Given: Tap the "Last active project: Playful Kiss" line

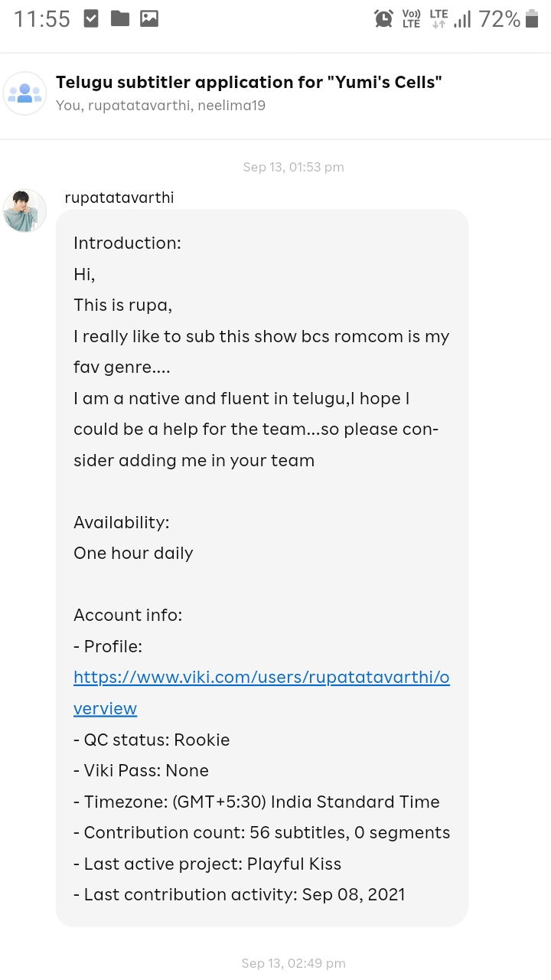Looking at the screenshot, I should (x=207, y=864).
